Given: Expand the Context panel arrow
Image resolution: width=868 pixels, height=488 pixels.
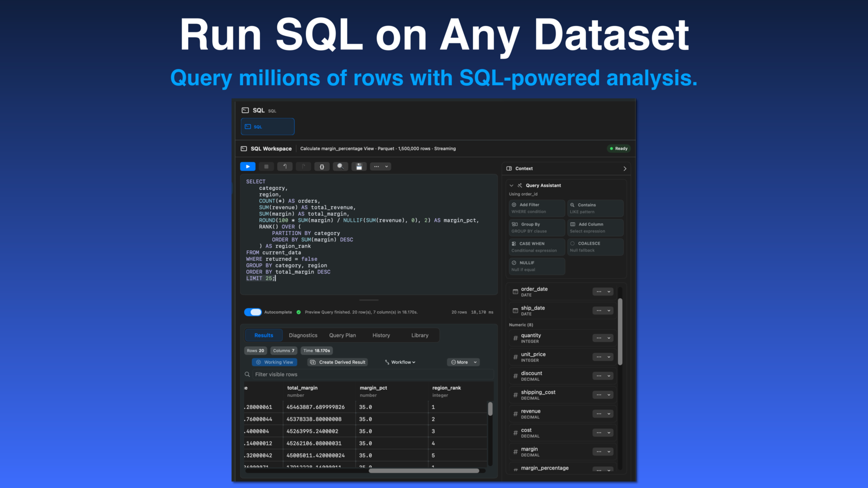Looking at the screenshot, I should coord(624,169).
